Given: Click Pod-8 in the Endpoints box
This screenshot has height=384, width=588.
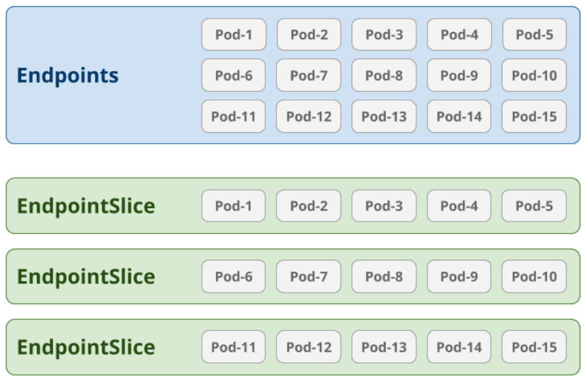Looking at the screenshot, I should pos(384,76).
